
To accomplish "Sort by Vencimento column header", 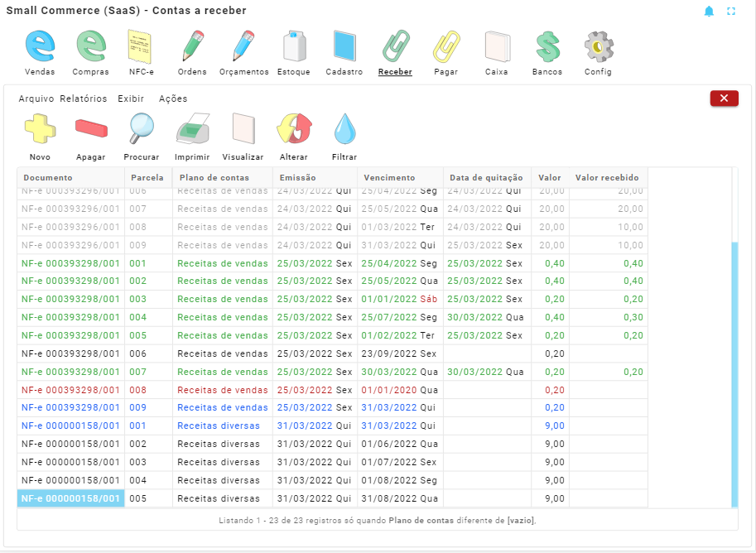I will click(388, 178).
